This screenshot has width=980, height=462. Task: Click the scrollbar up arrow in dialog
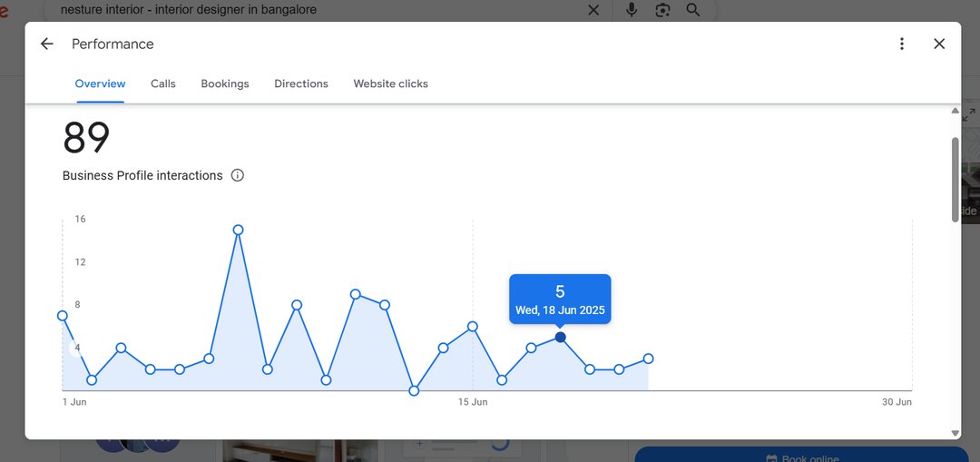pyautogui.click(x=955, y=111)
